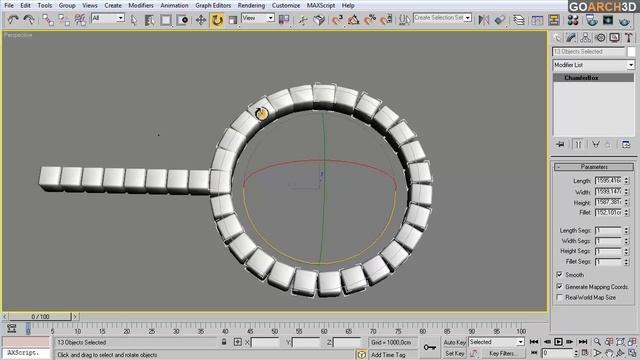Open the reference coordinate View dropdown
640x360 pixels.
[258, 18]
